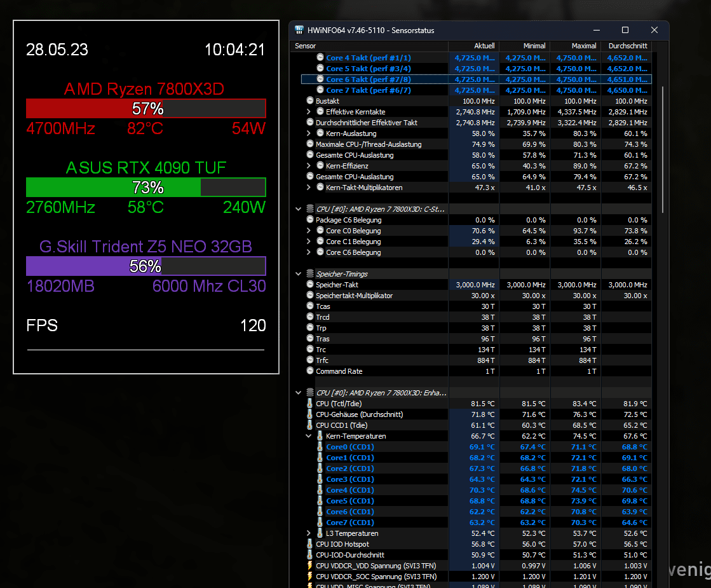
Task: Click icon beside Durchschnittlicher Effektiver Takt
Action: click(310, 122)
